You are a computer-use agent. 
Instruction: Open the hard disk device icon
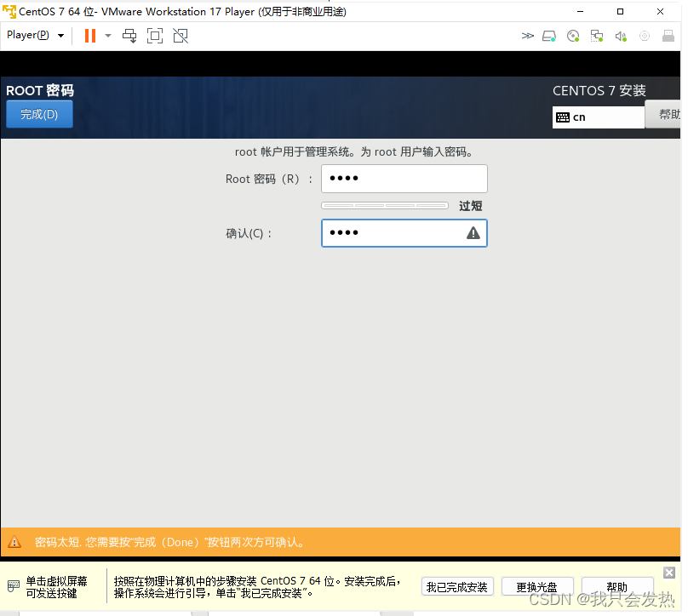click(549, 36)
